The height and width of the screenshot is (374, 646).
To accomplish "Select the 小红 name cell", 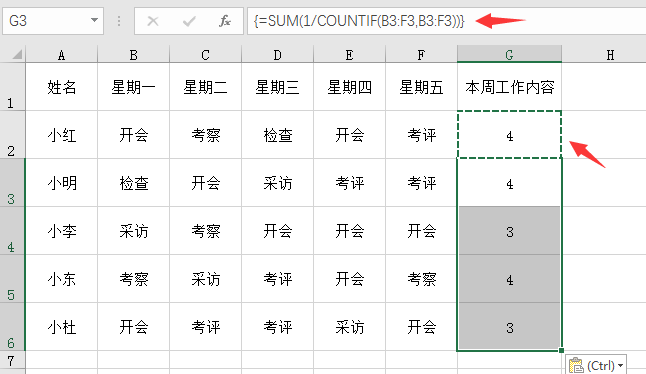I will (x=61, y=135).
